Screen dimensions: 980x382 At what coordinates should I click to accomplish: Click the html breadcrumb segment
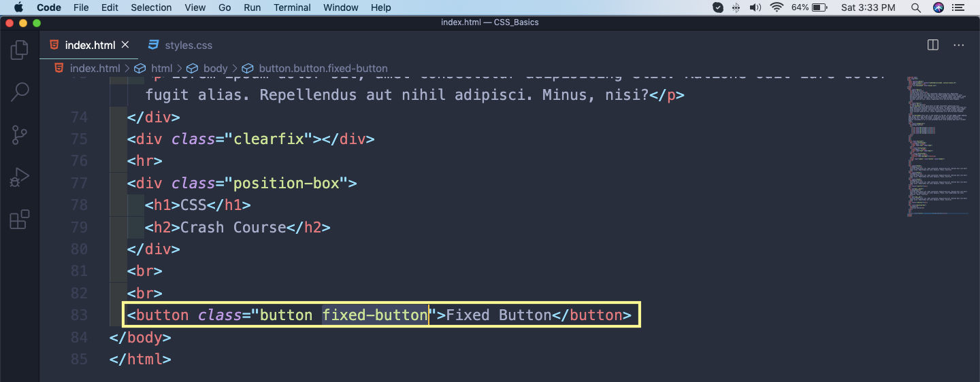(x=161, y=68)
